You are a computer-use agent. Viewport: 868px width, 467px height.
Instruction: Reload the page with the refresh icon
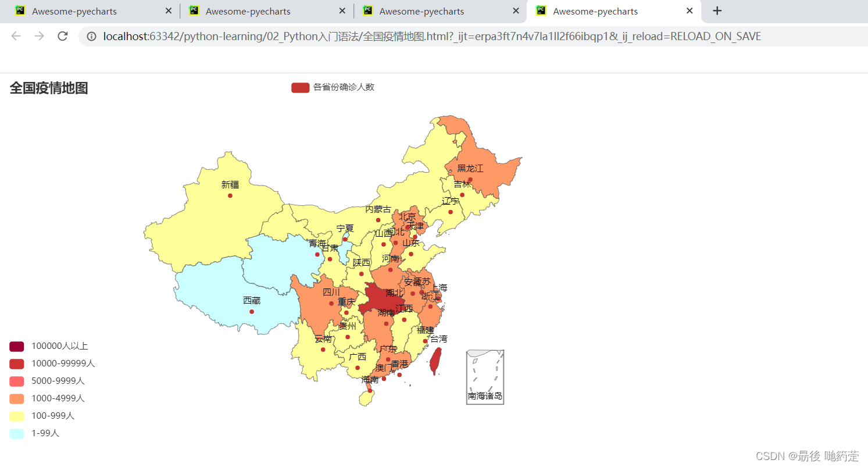[62, 36]
